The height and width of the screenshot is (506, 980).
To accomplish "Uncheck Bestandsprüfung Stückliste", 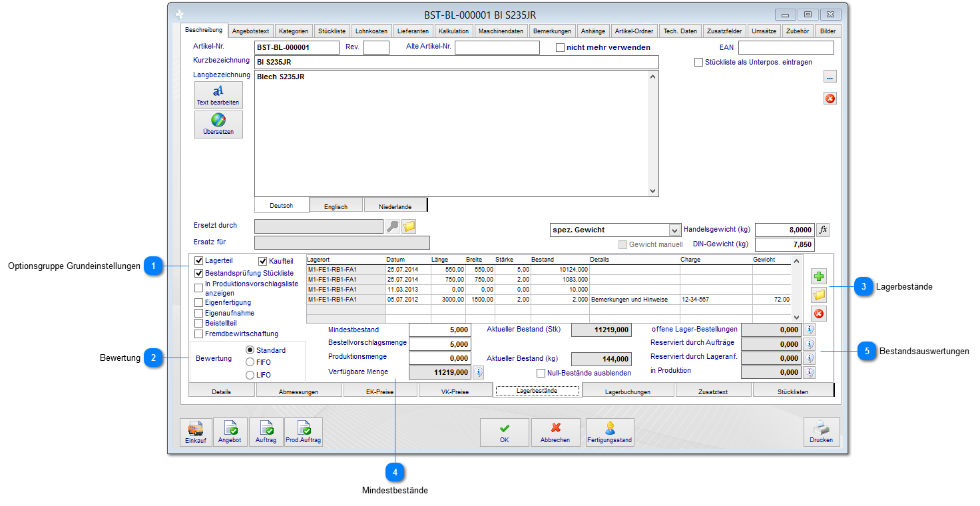I will (x=198, y=273).
